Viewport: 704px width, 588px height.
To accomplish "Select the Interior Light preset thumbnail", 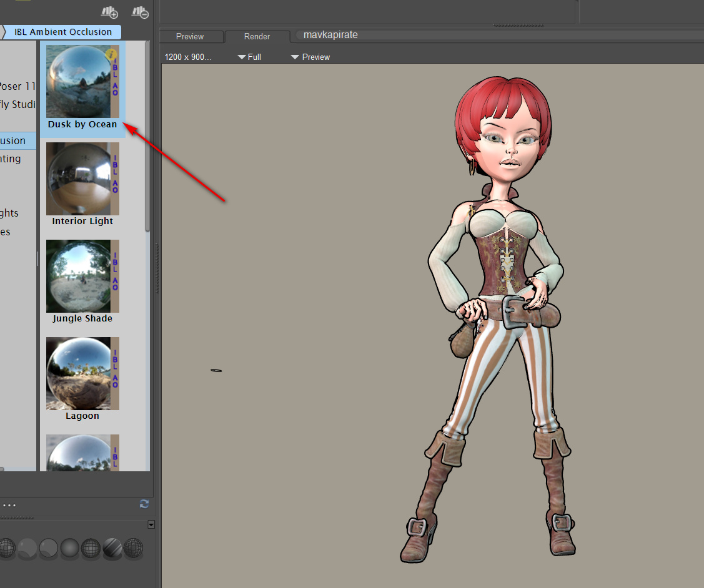I will pyautogui.click(x=82, y=180).
